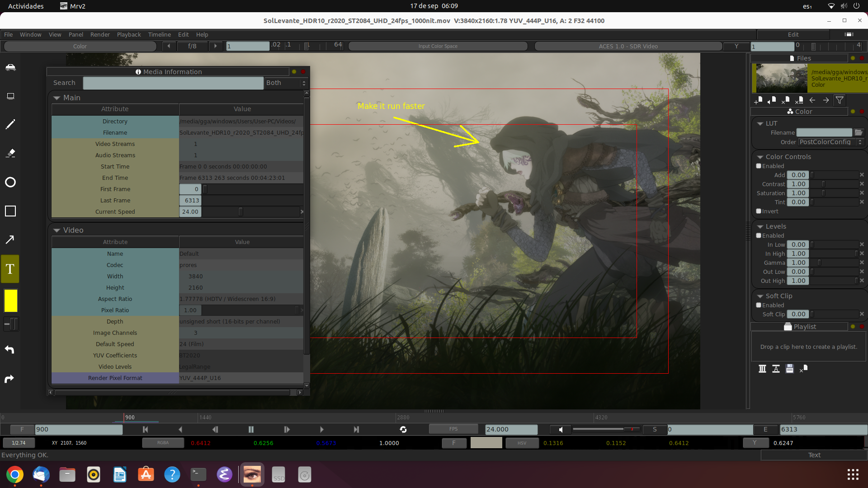The image size is (868, 488).
Task: Click the SolLevante clip thumbnail in Files
Action: click(x=782, y=78)
